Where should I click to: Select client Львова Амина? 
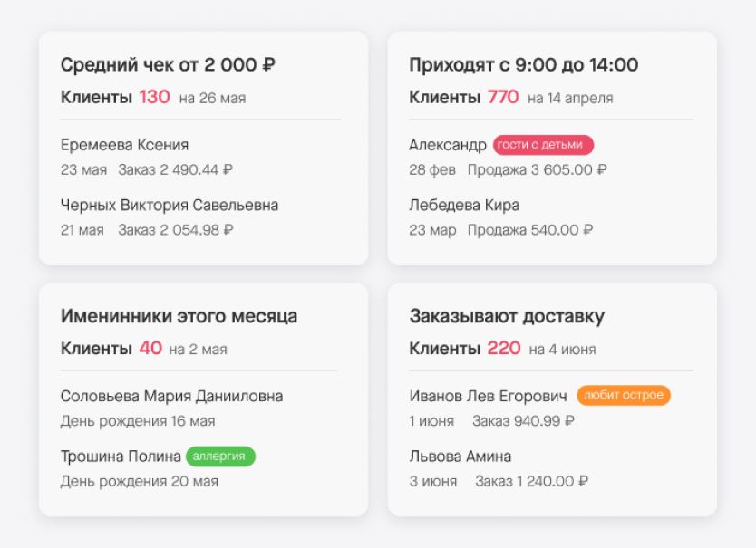[459, 457]
